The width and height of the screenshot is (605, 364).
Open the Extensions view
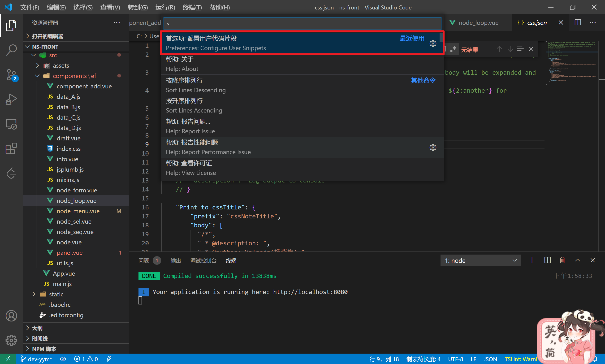[x=11, y=149]
